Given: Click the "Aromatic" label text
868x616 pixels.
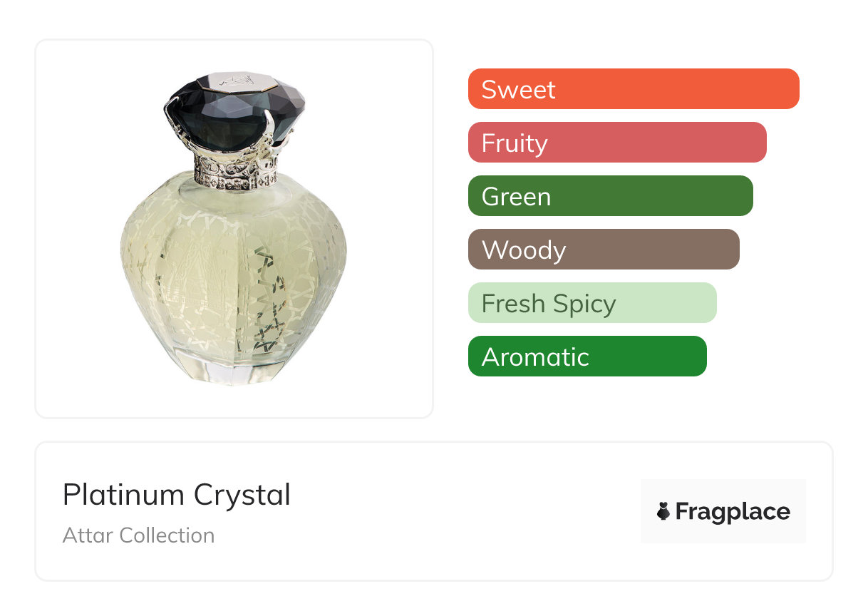Looking at the screenshot, I should [x=535, y=357].
